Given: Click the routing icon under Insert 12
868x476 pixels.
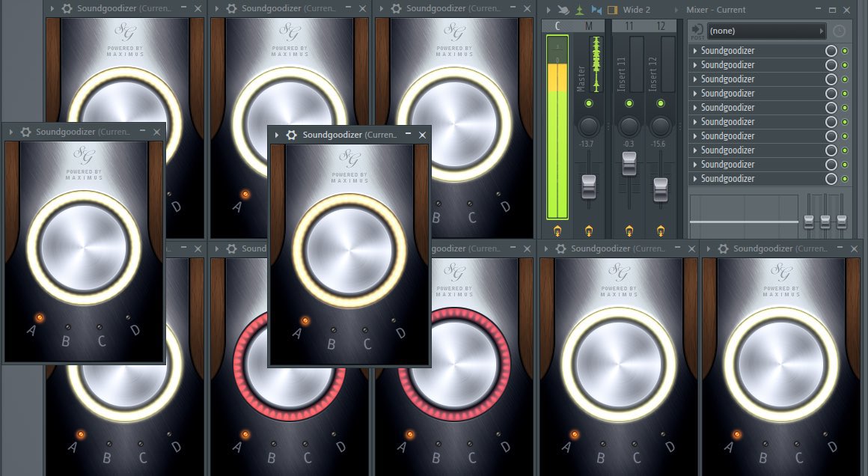Looking at the screenshot, I should [x=661, y=231].
